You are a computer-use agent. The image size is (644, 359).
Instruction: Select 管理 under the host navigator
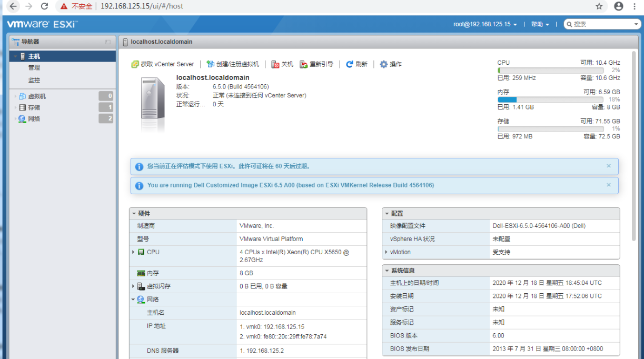tap(34, 68)
